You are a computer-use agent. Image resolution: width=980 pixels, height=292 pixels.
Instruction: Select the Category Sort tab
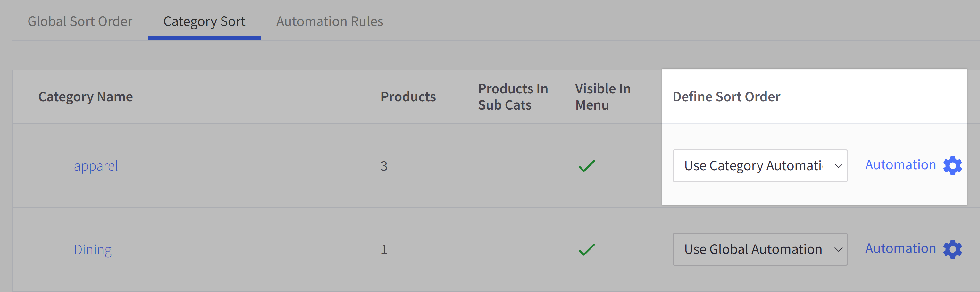point(204,21)
